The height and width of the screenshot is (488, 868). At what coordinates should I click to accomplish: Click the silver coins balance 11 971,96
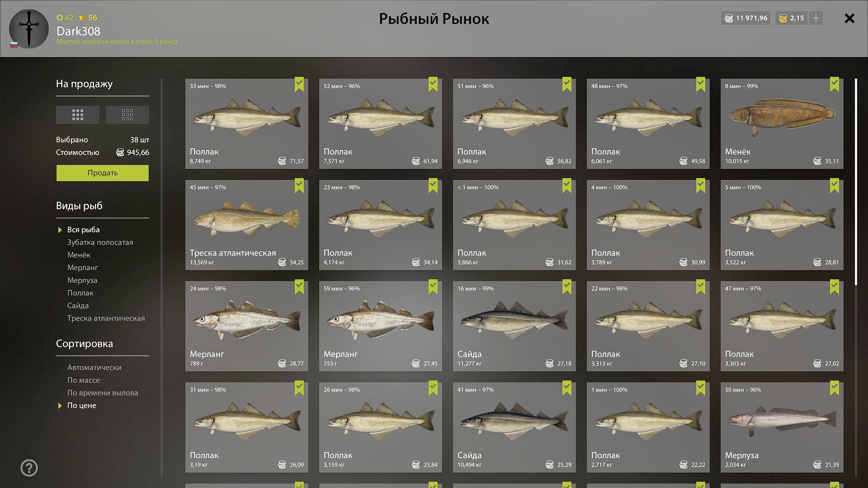(746, 18)
